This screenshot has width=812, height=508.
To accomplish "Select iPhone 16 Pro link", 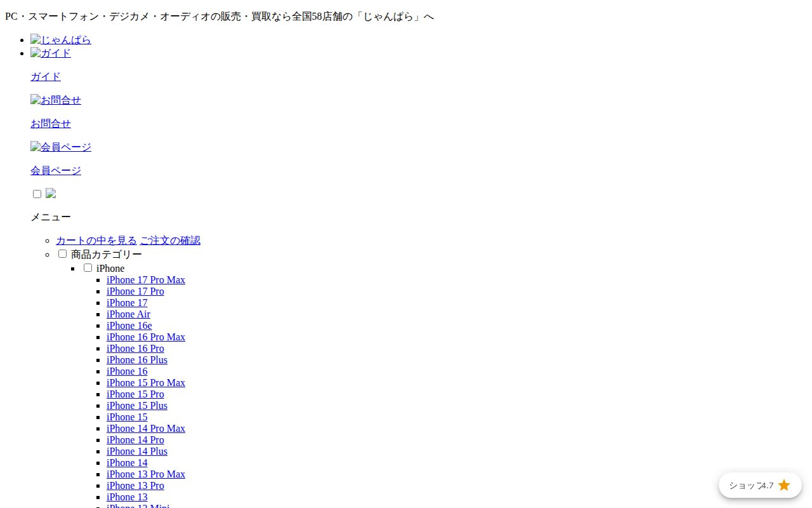I will click(135, 349).
